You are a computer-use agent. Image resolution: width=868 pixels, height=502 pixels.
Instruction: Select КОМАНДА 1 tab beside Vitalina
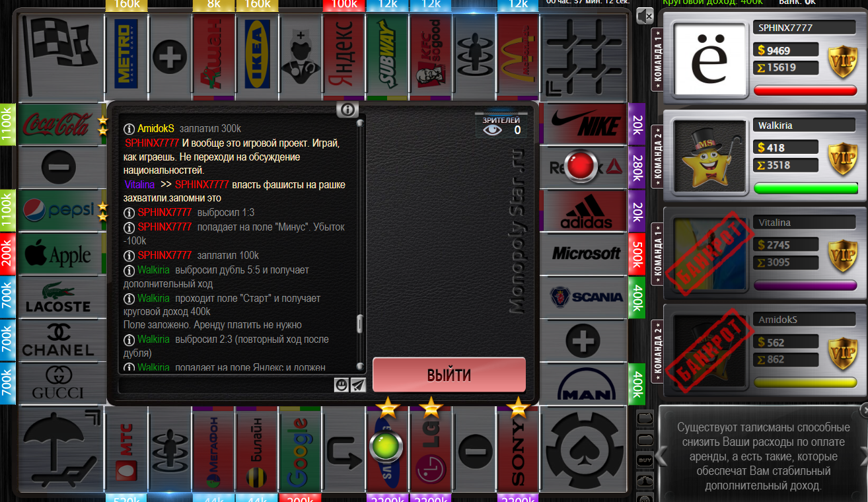point(657,254)
